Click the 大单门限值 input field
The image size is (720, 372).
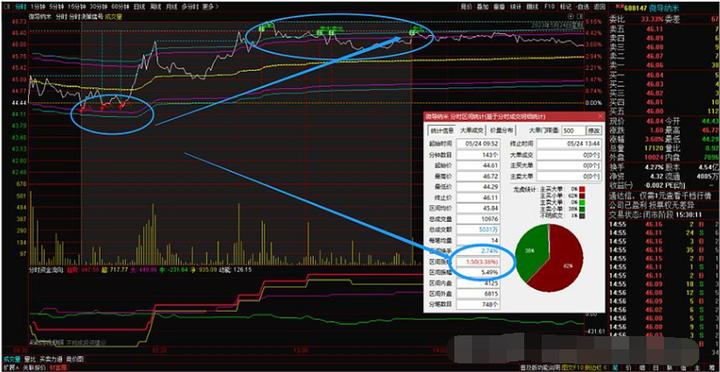[x=573, y=130]
